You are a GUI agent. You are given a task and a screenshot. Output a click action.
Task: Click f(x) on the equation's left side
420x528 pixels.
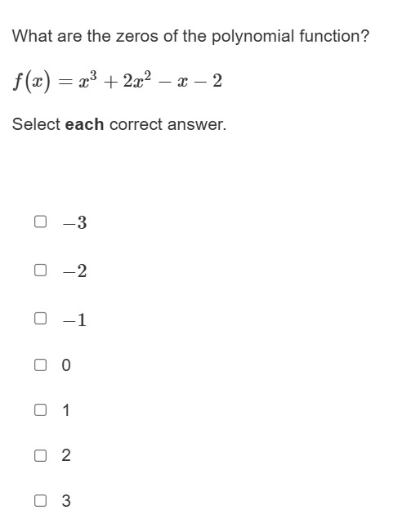tap(32, 82)
